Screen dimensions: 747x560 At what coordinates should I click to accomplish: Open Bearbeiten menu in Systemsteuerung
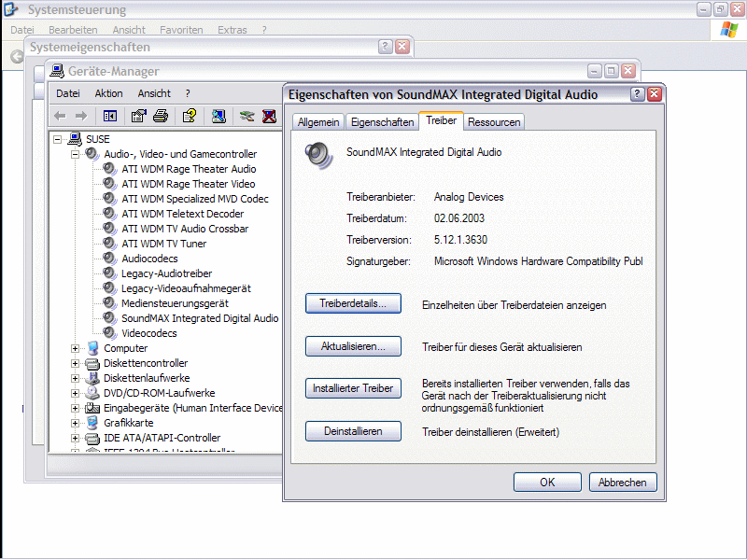(x=73, y=30)
